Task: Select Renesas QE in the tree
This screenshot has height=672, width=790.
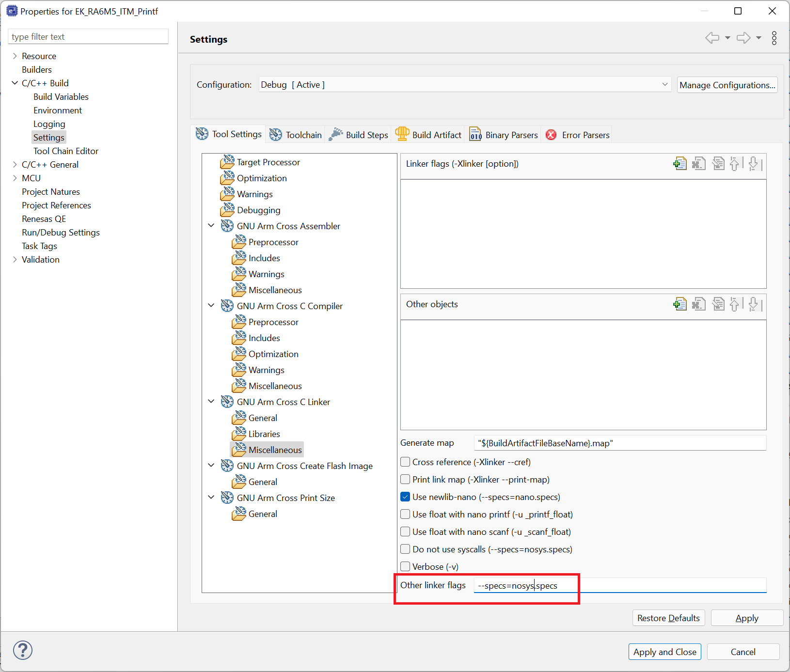Action: 44,219
